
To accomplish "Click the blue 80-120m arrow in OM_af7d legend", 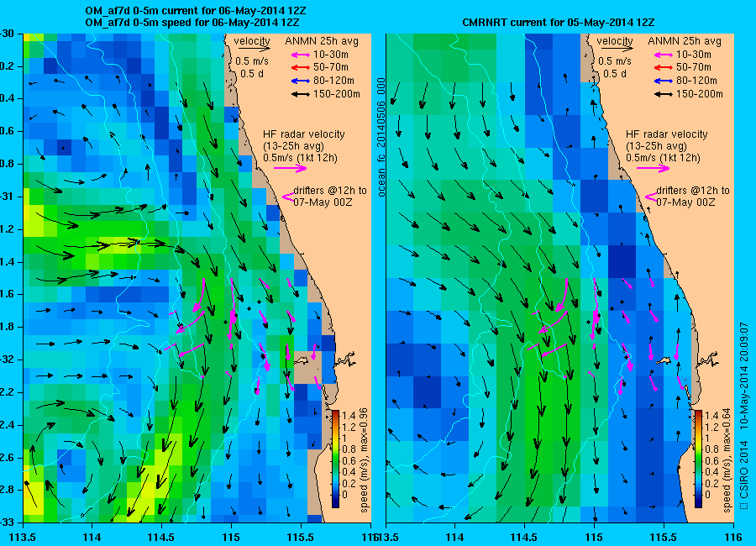I will pyautogui.click(x=301, y=81).
